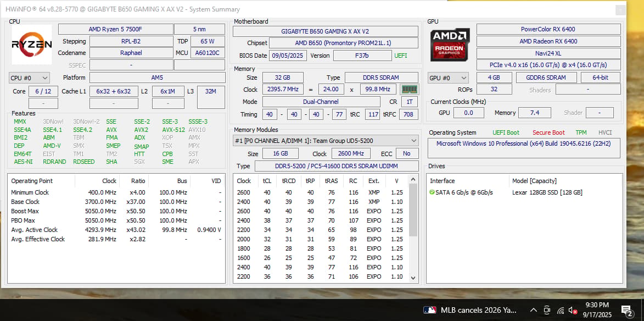
Task: Select the Dual-Channel mode field
Action: pyautogui.click(x=321, y=102)
